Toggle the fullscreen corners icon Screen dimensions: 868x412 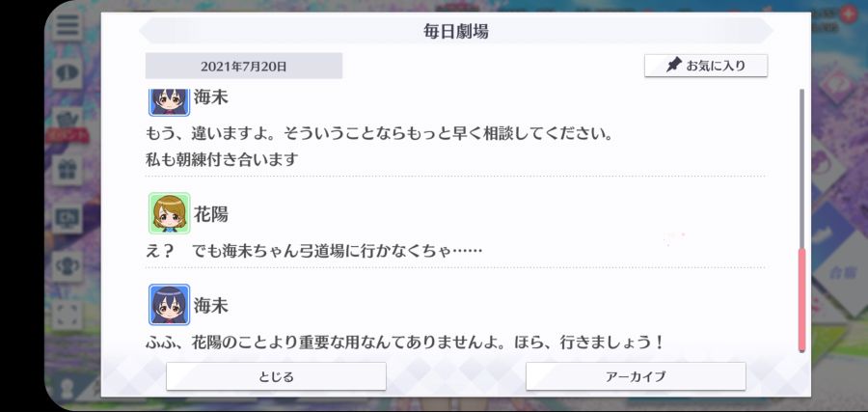[68, 315]
